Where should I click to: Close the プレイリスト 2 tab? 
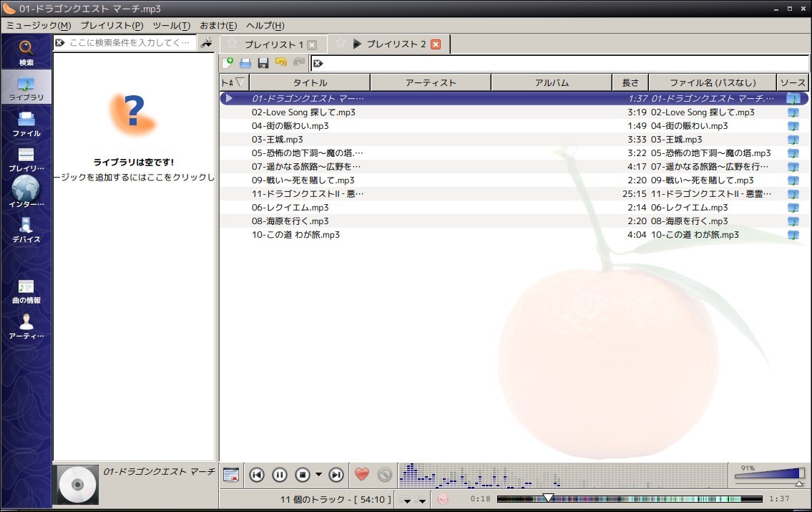(436, 44)
